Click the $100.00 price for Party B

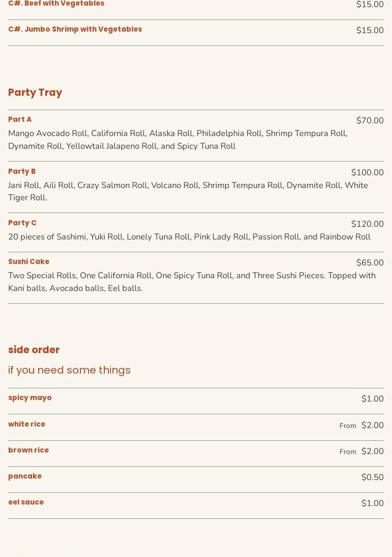click(x=367, y=172)
